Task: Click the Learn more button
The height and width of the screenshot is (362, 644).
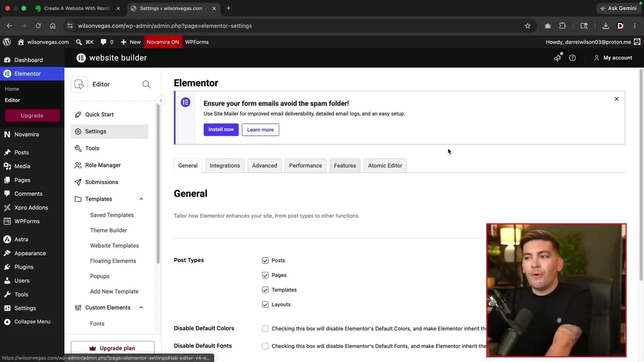Action: [261, 130]
